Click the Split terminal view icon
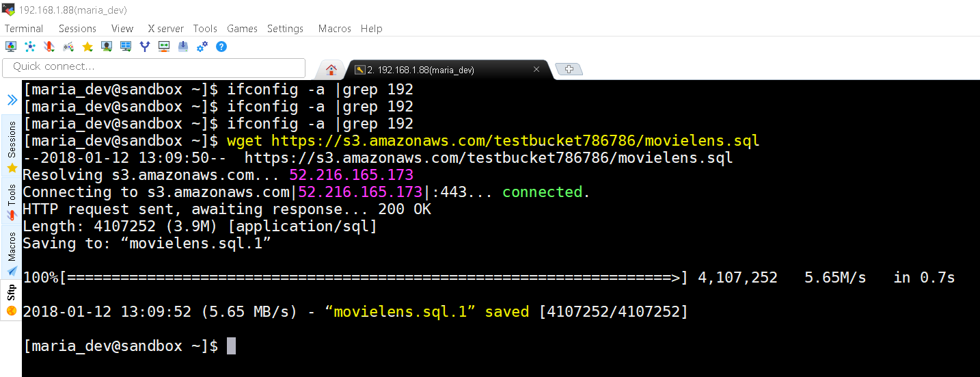Image resolution: width=980 pixels, height=377 pixels. pyautogui.click(x=126, y=47)
